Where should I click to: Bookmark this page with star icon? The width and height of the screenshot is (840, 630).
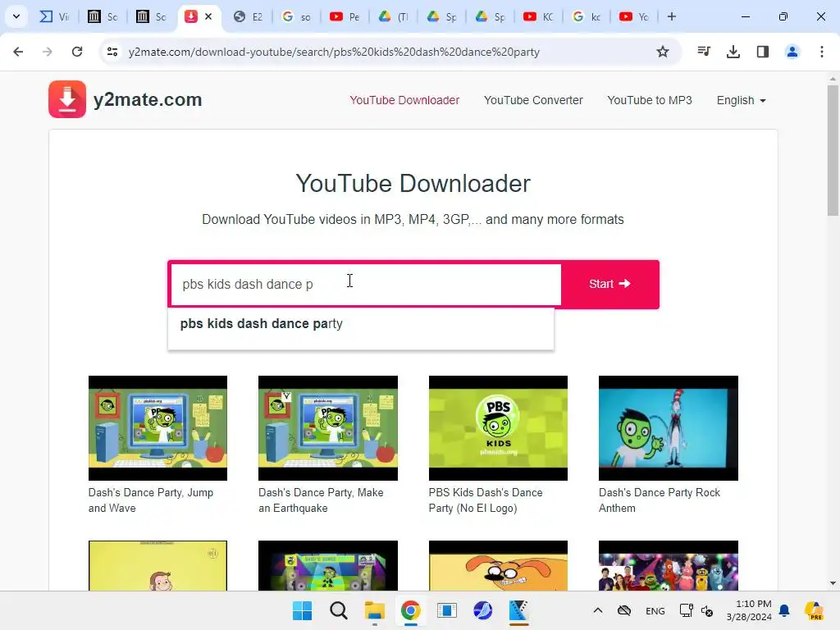(663, 52)
